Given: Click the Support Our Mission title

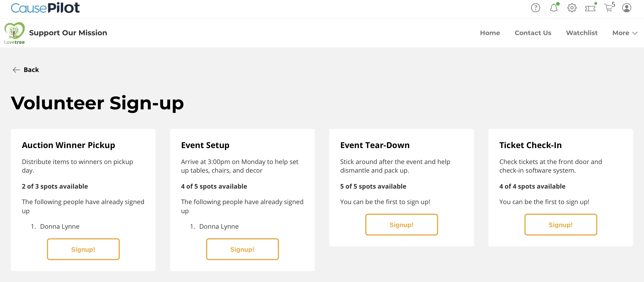Looking at the screenshot, I should 68,33.
